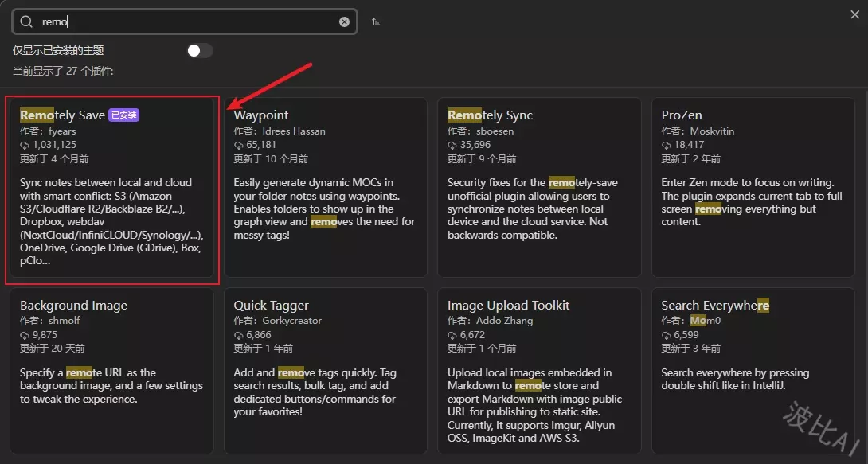Click the download icon beside 6,672
Viewport: 868px width, 464px height.
point(452,335)
